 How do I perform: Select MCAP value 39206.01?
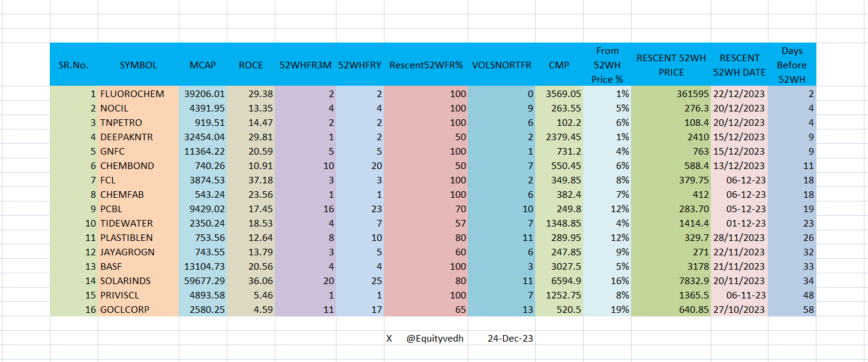pos(203,93)
